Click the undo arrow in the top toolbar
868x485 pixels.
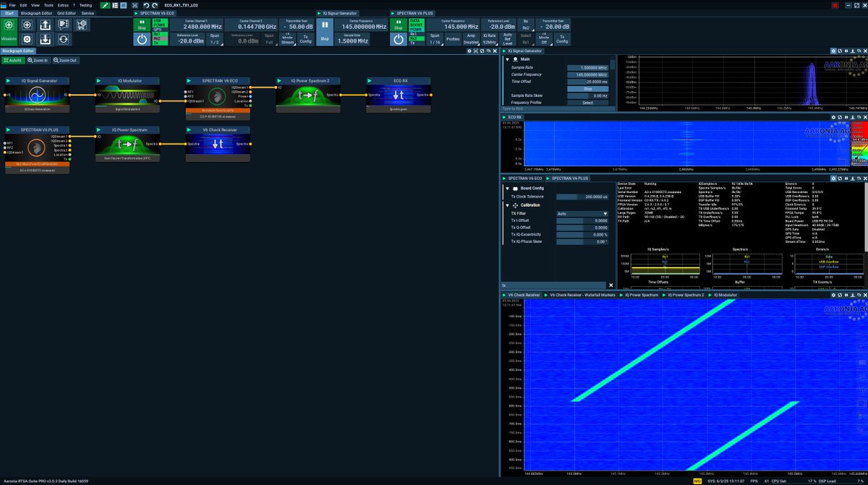click(x=146, y=4)
